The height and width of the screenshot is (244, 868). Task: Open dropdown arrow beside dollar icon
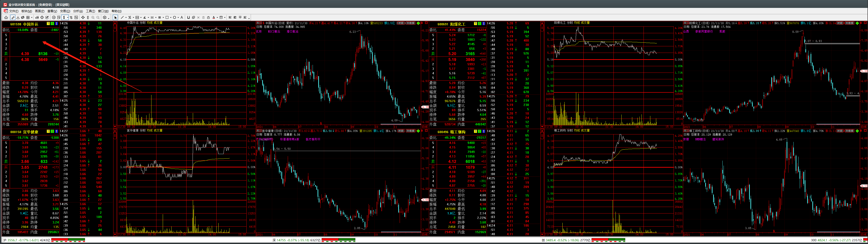[x=68, y=18]
